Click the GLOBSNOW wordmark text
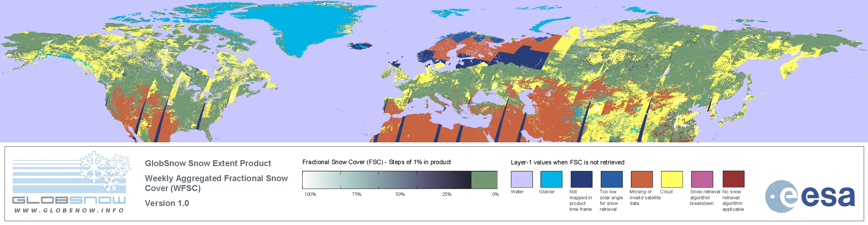This screenshot has height=225, width=868. (x=69, y=200)
